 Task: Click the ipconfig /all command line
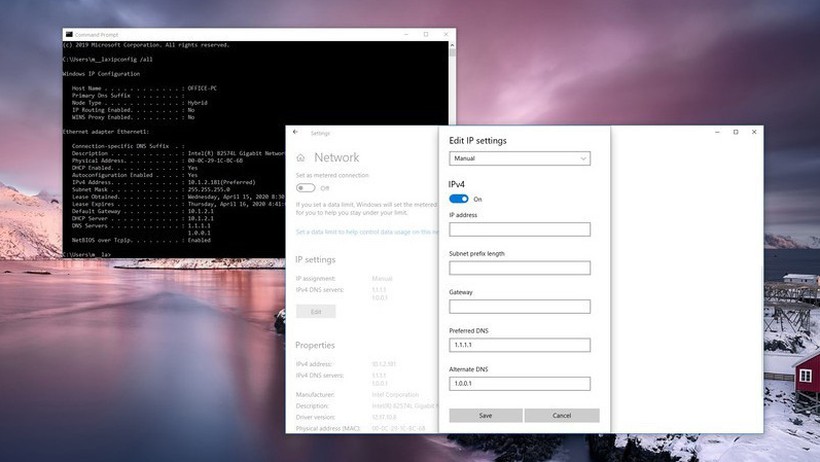click(x=108, y=60)
